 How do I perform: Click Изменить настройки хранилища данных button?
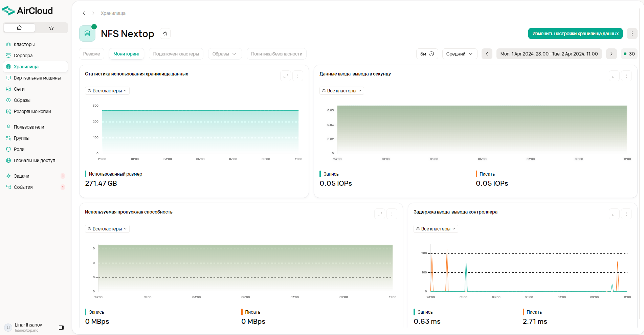(575, 33)
